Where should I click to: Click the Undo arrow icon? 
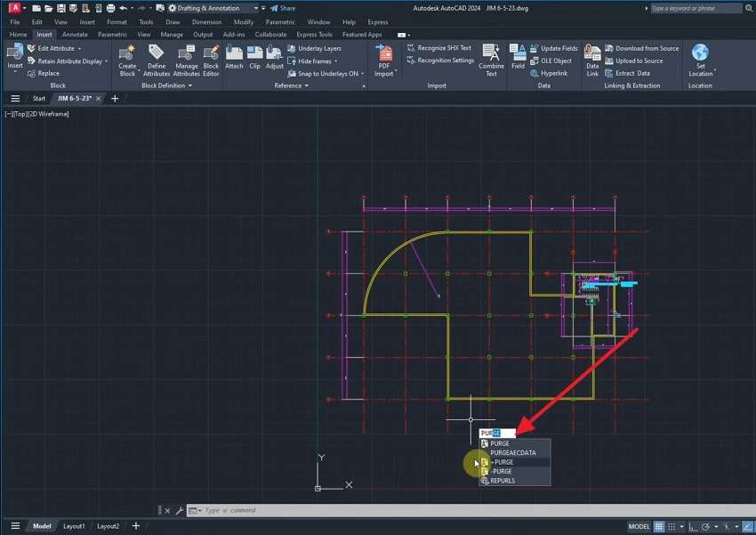pos(124,8)
